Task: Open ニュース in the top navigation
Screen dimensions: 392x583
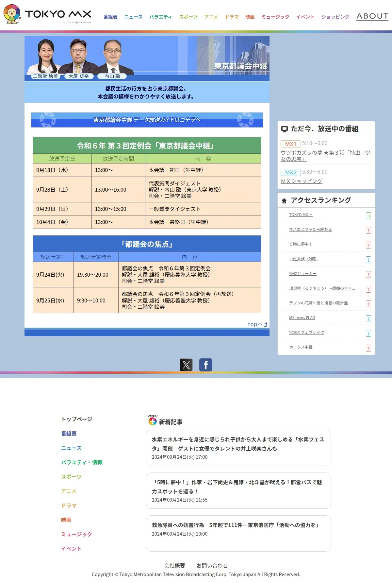Action: coord(133,17)
